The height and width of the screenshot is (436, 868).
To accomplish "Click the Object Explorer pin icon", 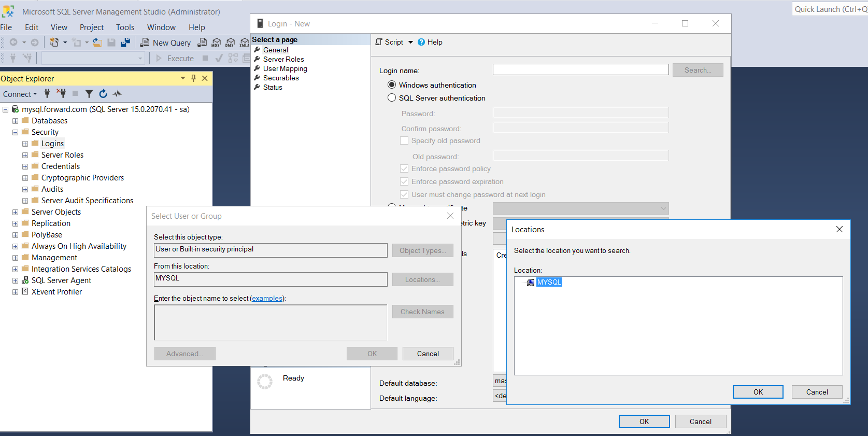I will click(193, 78).
